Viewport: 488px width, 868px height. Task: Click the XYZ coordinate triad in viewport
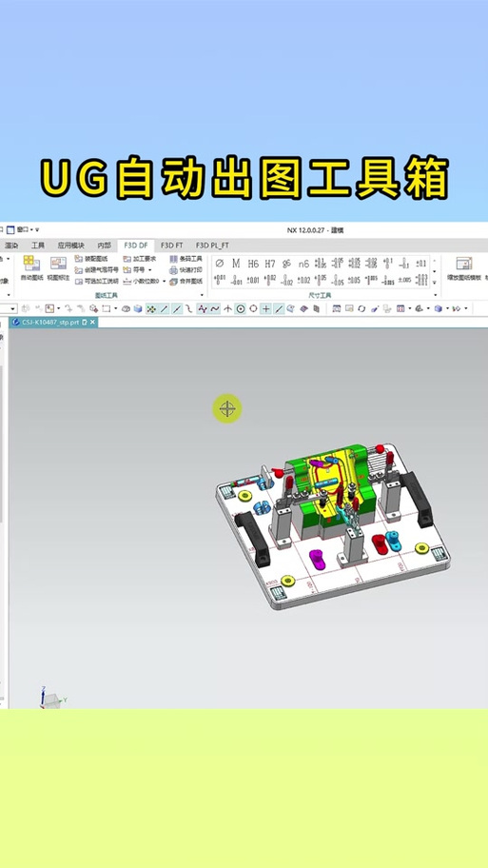51,698
